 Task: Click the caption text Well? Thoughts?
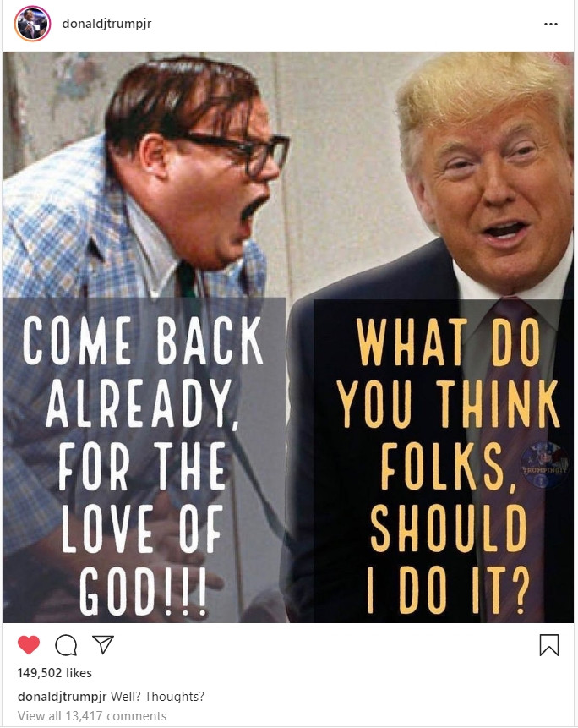[157, 697]
